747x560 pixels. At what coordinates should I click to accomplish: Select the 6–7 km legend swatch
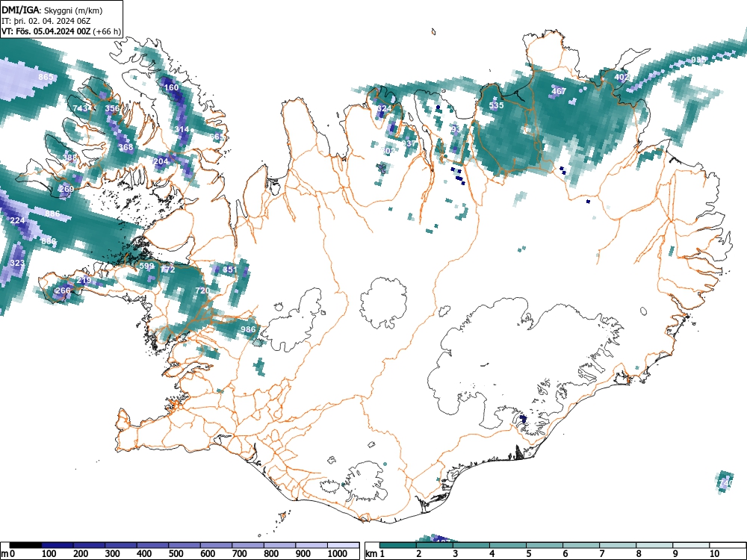click(x=581, y=545)
